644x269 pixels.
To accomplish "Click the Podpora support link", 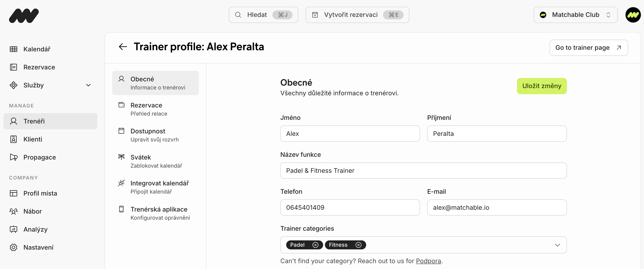I will pyautogui.click(x=428, y=261).
